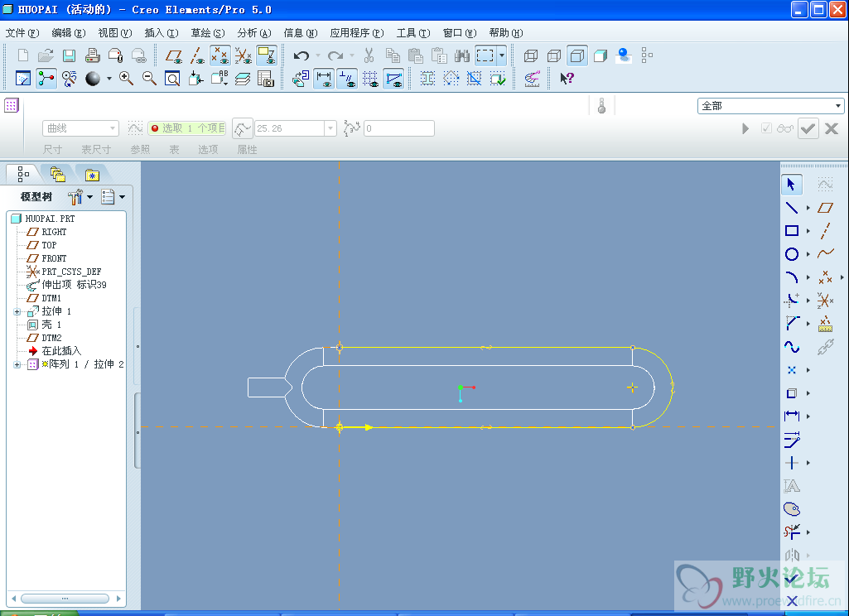Click the Modify dimension values tool
Screen dimensions: 849x616
792,440
